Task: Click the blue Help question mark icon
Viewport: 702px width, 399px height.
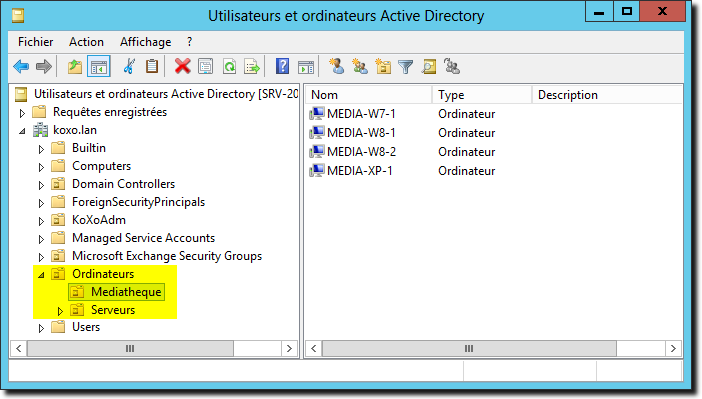Action: click(x=282, y=66)
